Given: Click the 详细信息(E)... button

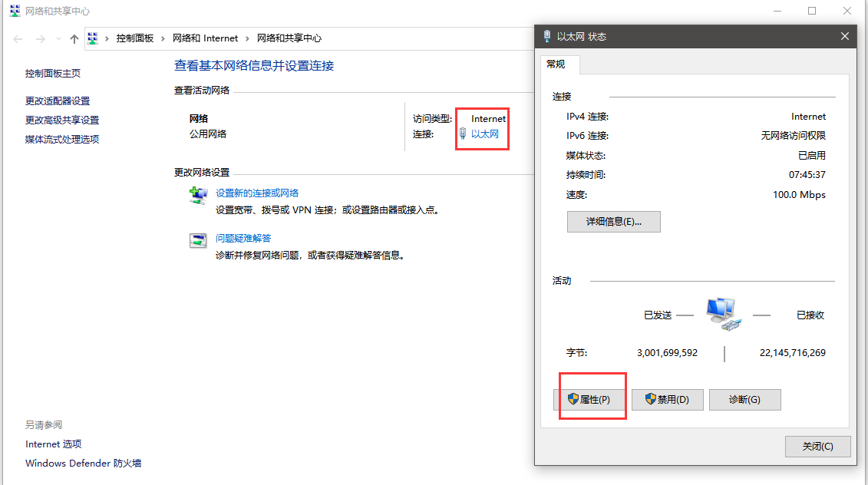Looking at the screenshot, I should pos(613,222).
